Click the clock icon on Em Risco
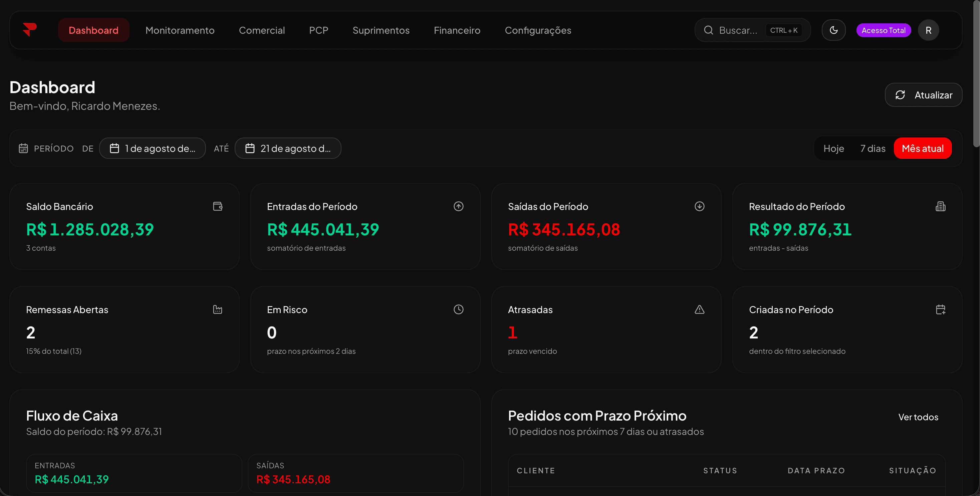 point(458,309)
